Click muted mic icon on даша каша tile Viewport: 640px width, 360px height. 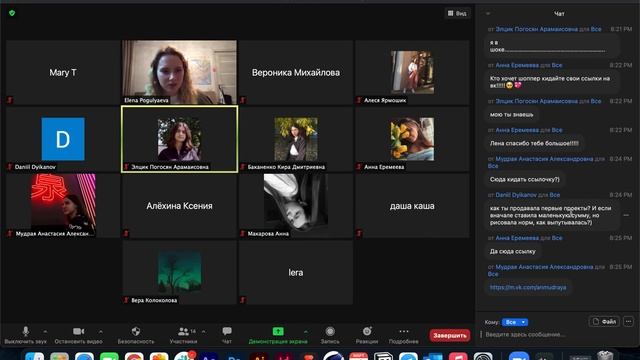point(359,233)
